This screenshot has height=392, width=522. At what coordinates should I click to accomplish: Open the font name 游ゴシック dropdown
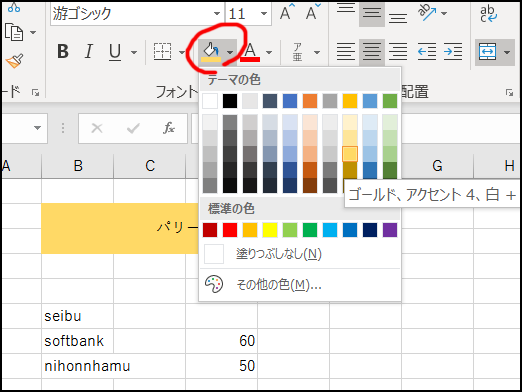(217, 14)
